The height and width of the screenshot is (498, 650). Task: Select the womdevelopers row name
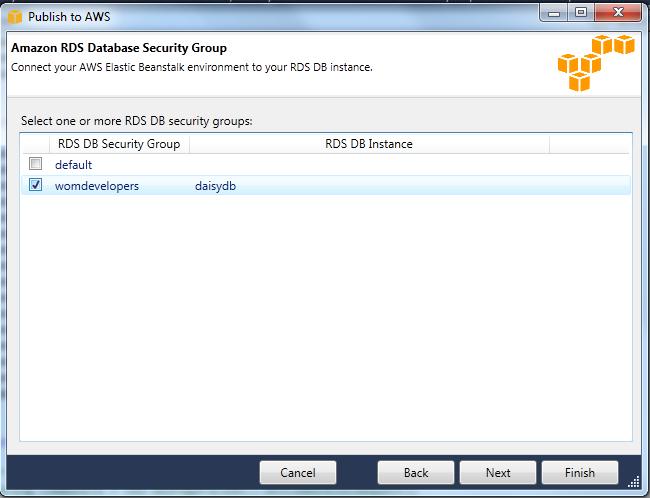[97, 186]
